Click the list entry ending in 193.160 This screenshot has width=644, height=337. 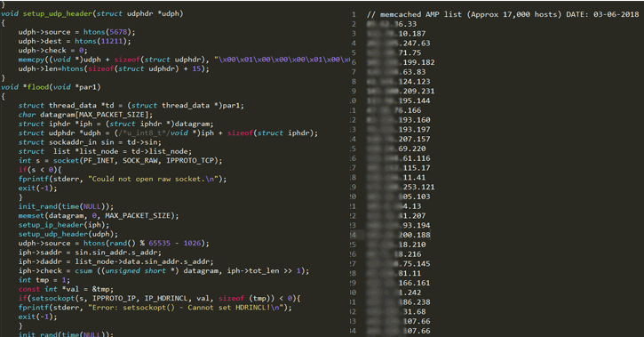pos(399,120)
